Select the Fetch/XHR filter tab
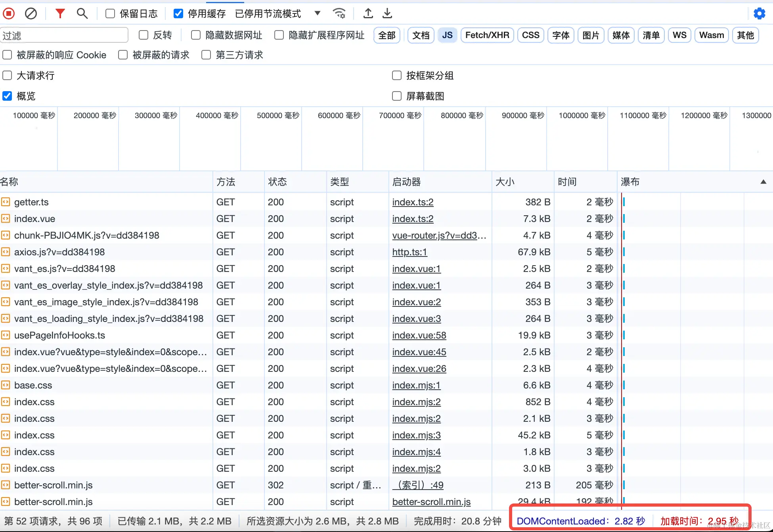Image resolution: width=773 pixels, height=532 pixels. (x=487, y=35)
